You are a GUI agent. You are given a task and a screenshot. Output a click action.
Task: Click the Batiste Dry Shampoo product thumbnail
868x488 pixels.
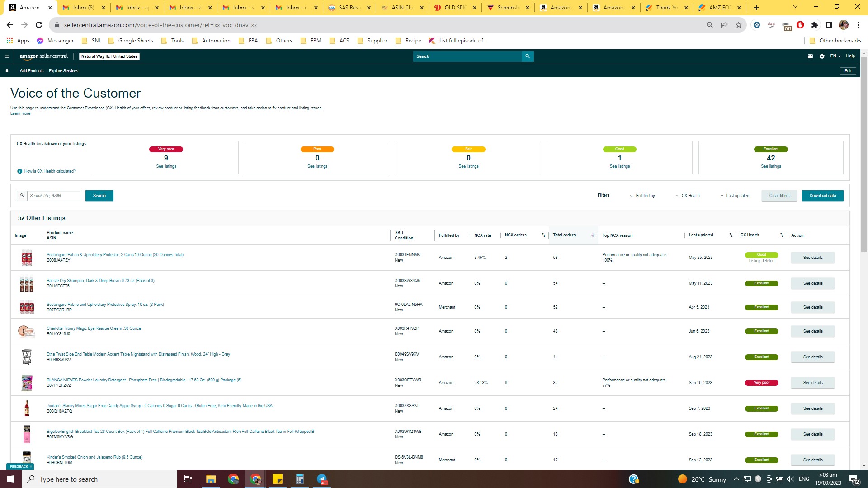point(27,284)
